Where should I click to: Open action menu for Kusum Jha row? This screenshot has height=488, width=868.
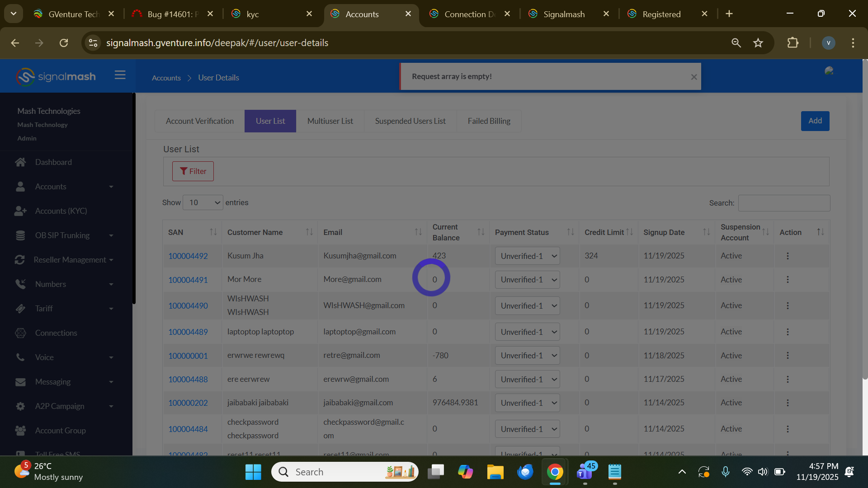pyautogui.click(x=788, y=256)
